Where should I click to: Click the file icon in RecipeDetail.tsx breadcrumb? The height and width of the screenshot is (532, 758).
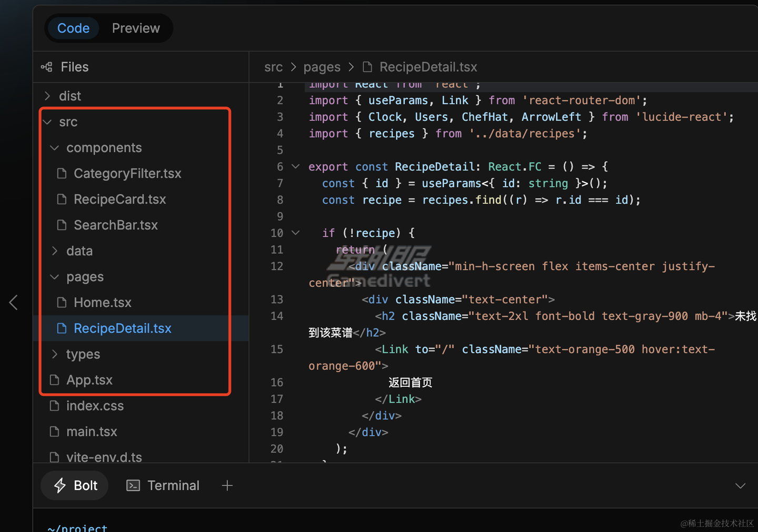[367, 67]
